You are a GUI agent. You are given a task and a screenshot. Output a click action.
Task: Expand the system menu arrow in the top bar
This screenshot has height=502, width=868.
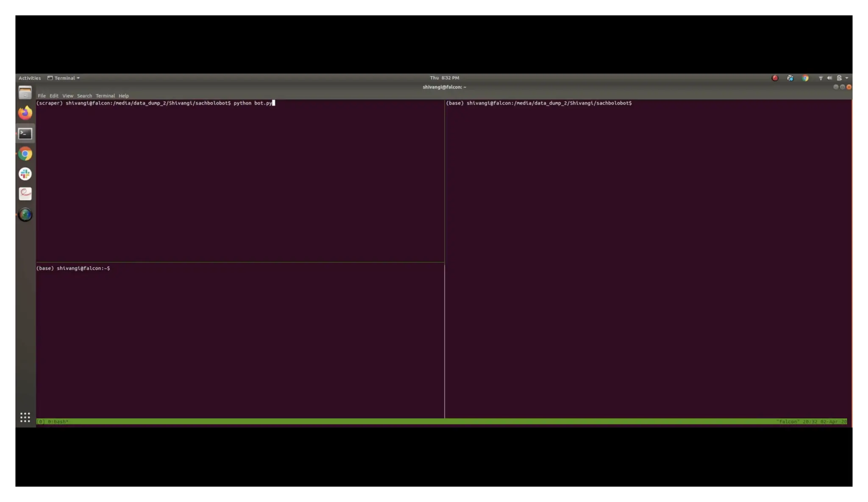click(x=847, y=78)
